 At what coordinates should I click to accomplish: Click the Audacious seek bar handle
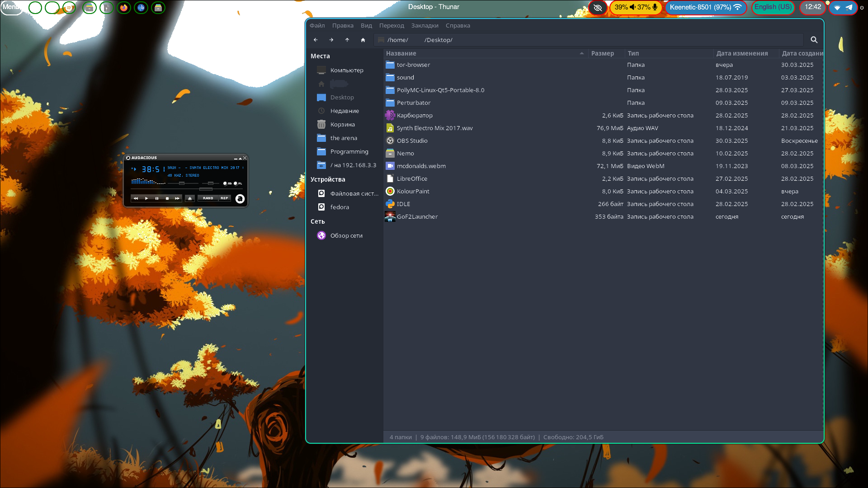pyautogui.click(x=206, y=189)
